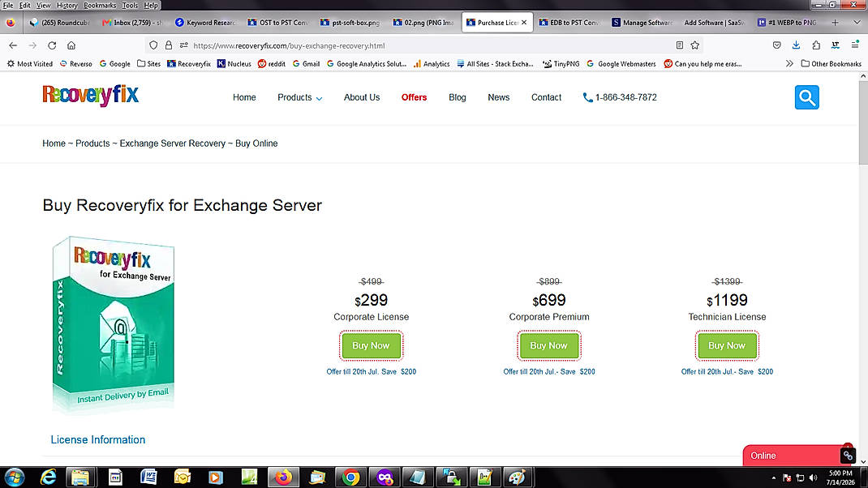The image size is (868, 488).
Task: Open the Tools menu
Action: point(130,5)
